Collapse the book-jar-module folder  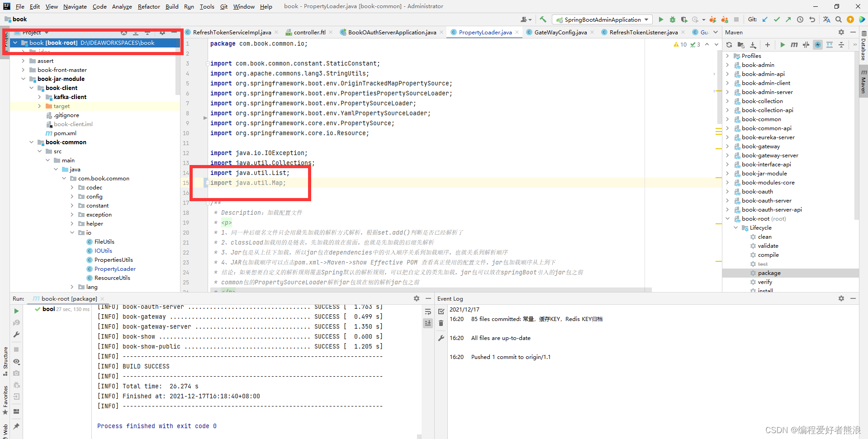[x=23, y=79]
